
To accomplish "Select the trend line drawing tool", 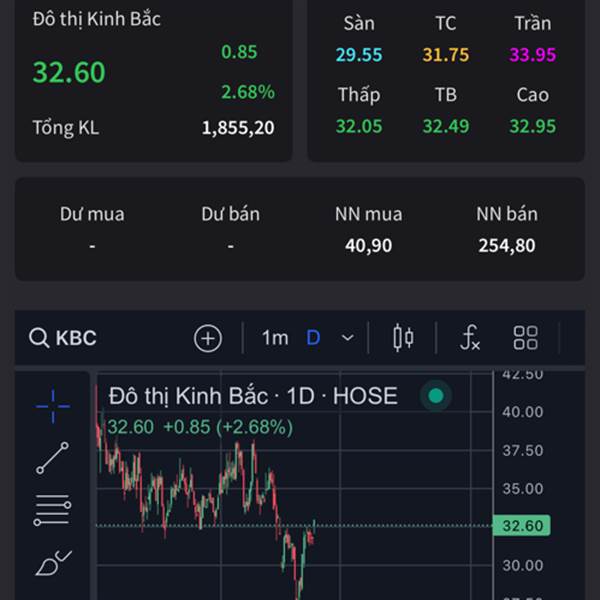I will click(x=53, y=458).
